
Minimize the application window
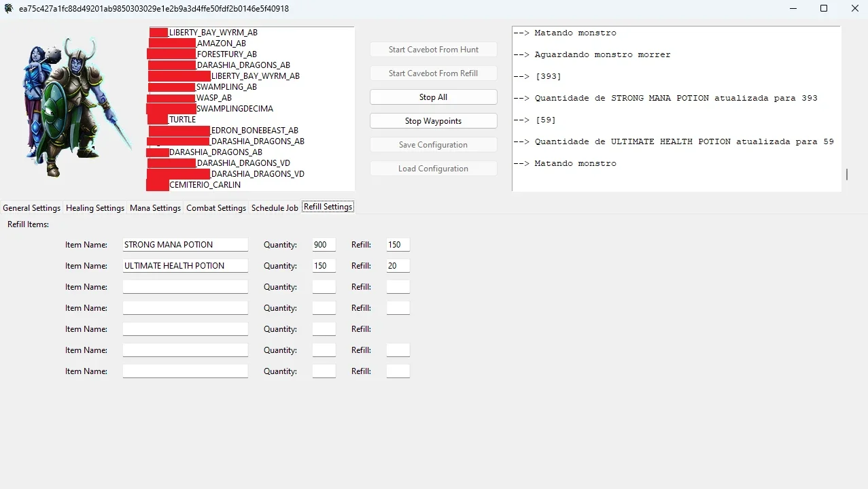point(793,9)
